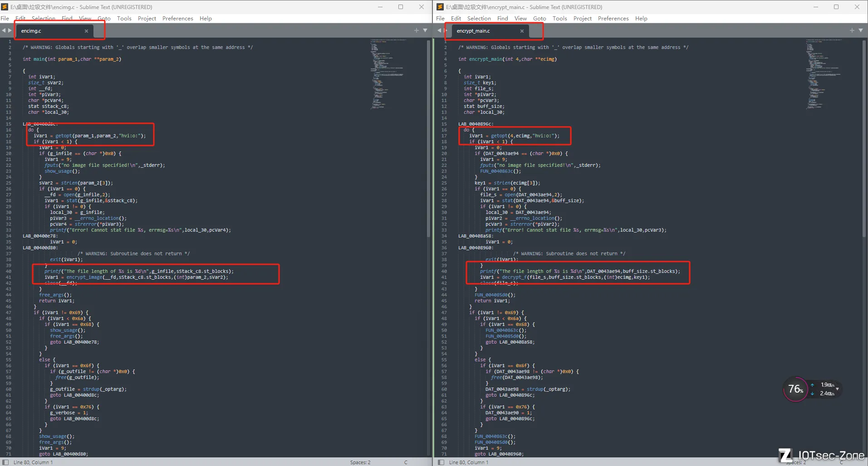This screenshot has height=466, width=868.
Task: Expand the network speed widget arrow
Action: pos(837,389)
